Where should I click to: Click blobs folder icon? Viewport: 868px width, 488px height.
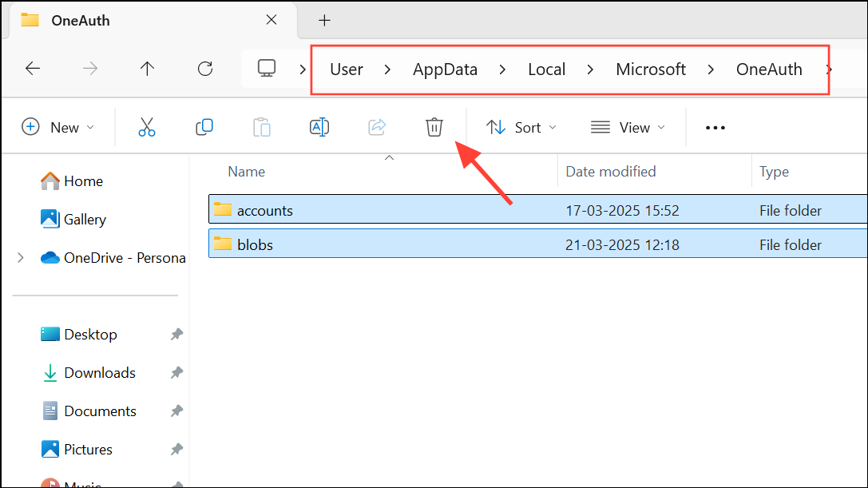(223, 244)
